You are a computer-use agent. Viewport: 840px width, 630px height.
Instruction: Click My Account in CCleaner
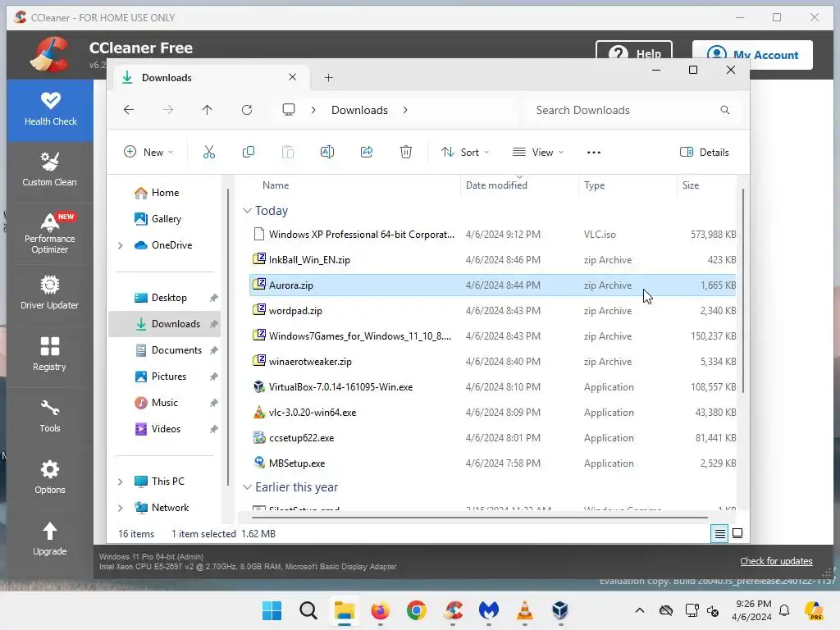pos(752,55)
